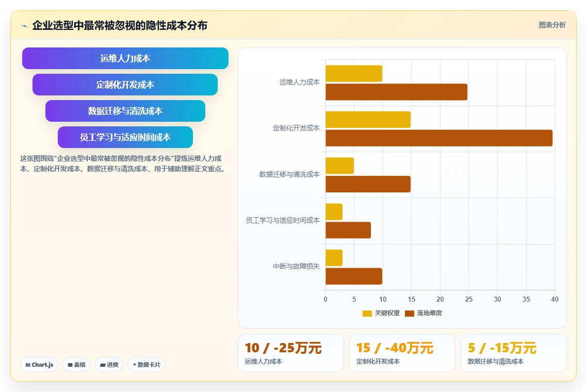Screen dimensions: 587x392
Task: Click the 员工学习与适应时间成本 chart axis label
Action: [283, 220]
